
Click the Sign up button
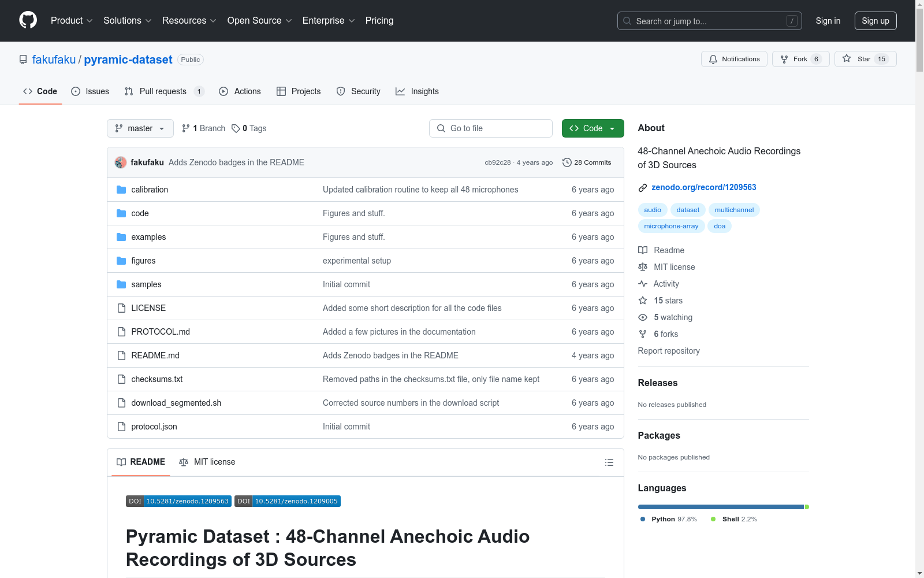pyautogui.click(x=875, y=21)
